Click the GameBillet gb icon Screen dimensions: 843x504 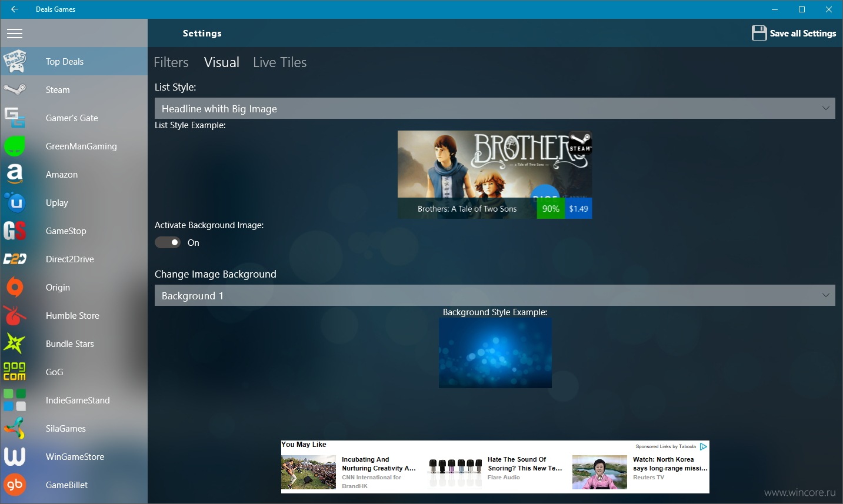(x=15, y=485)
